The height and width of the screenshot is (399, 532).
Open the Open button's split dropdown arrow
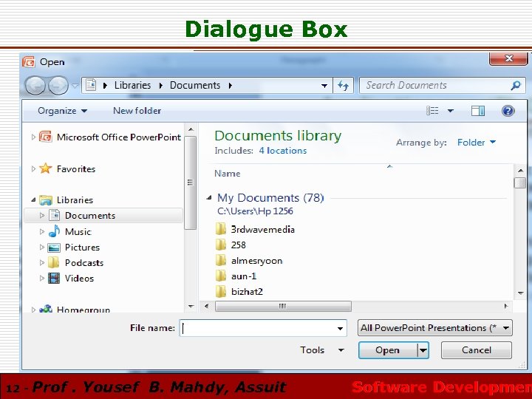(x=423, y=349)
